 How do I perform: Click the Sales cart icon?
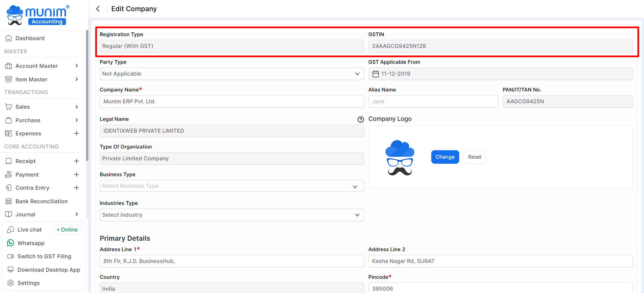[9, 107]
